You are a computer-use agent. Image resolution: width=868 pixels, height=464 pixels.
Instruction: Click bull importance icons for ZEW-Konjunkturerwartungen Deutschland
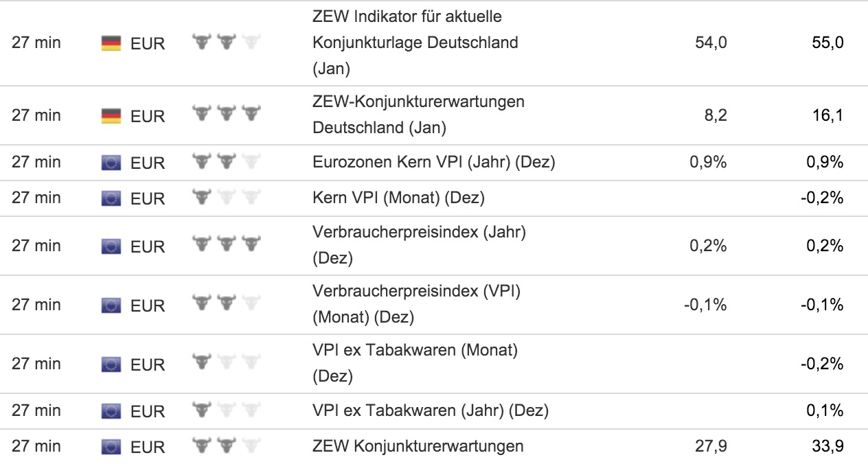coord(227,114)
